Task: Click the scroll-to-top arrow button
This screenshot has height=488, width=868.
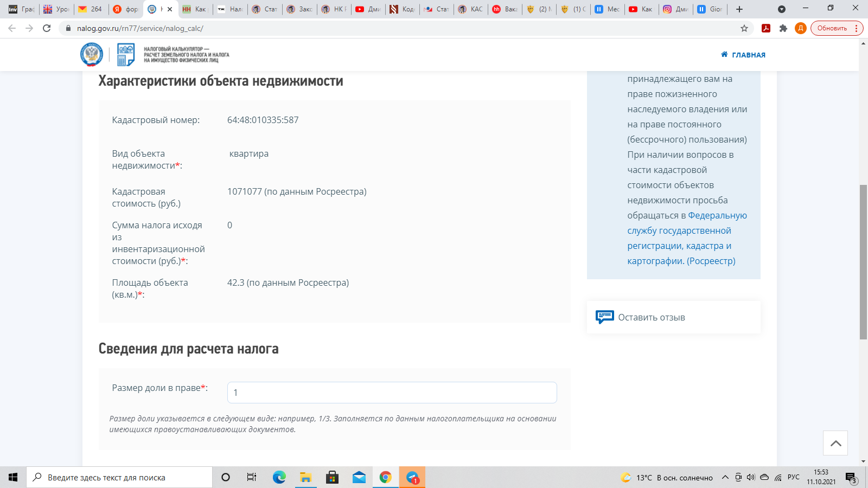Action: (835, 443)
